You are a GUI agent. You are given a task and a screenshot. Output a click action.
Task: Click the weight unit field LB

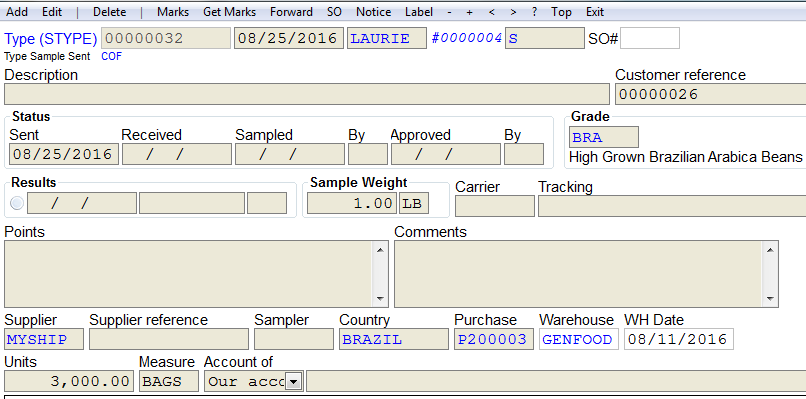(x=414, y=203)
